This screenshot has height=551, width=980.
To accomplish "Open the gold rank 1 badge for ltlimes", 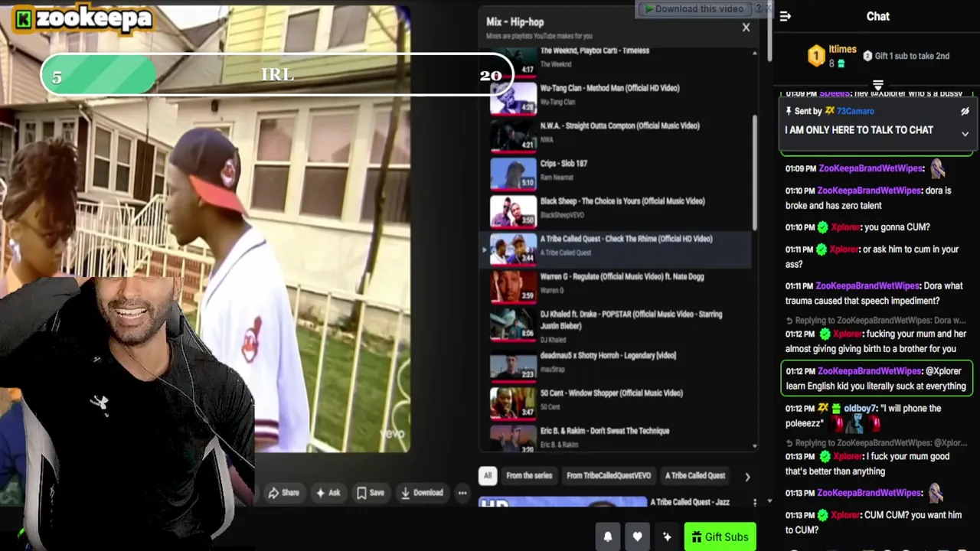I will pos(816,56).
